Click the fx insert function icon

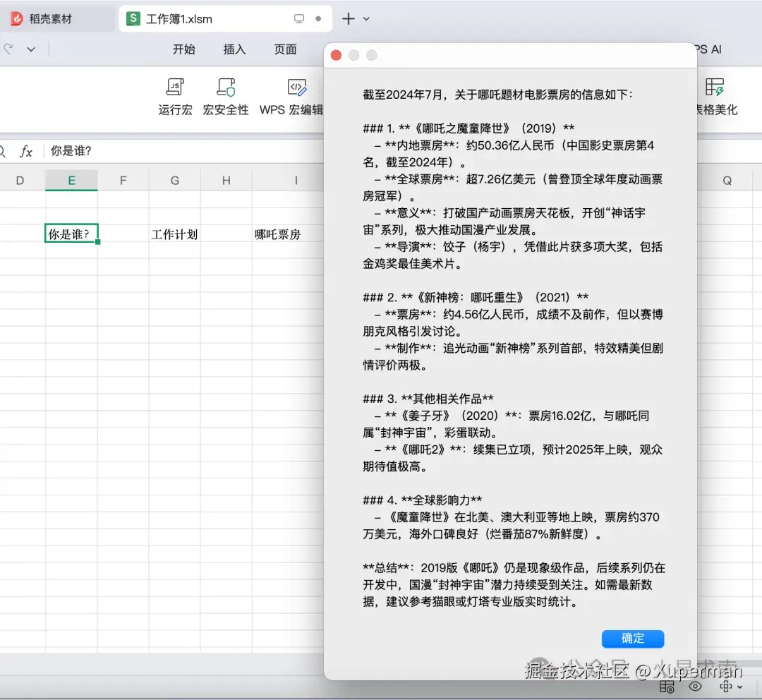pyautogui.click(x=26, y=151)
